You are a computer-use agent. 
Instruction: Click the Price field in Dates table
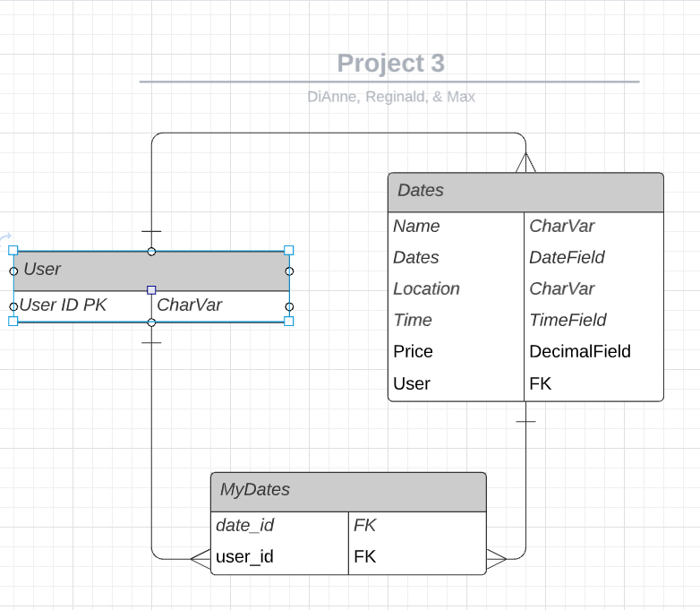pyautogui.click(x=457, y=352)
